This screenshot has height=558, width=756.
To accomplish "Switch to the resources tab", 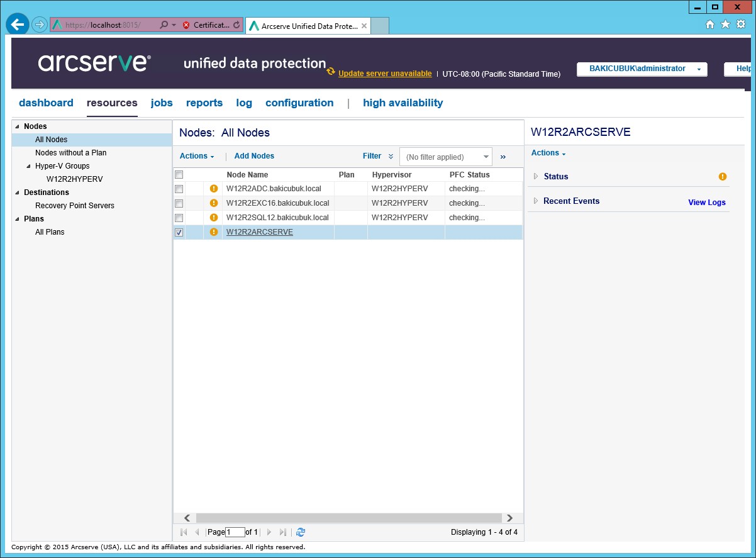I will 112,103.
